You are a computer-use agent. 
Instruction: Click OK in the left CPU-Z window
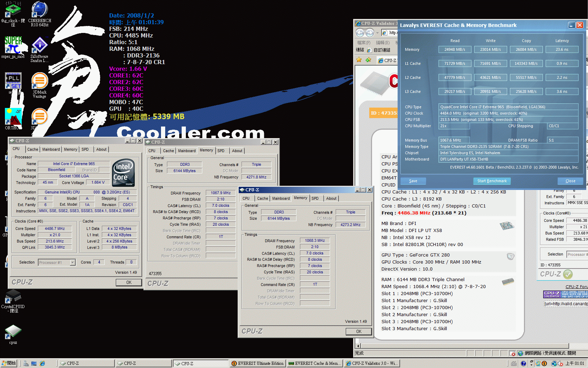tap(129, 282)
